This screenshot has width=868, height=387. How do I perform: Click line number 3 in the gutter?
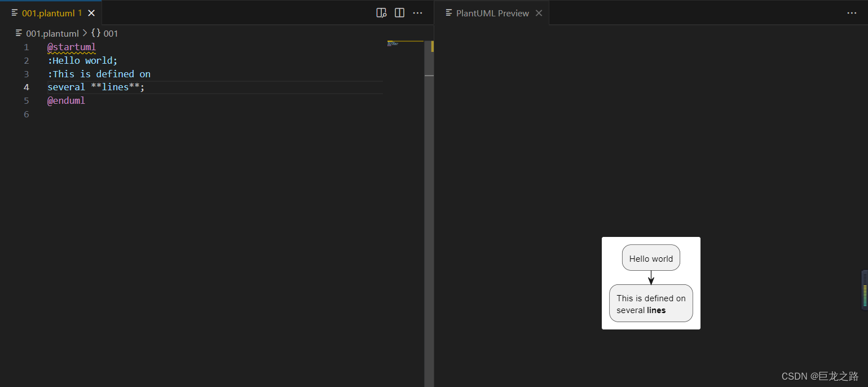point(26,74)
